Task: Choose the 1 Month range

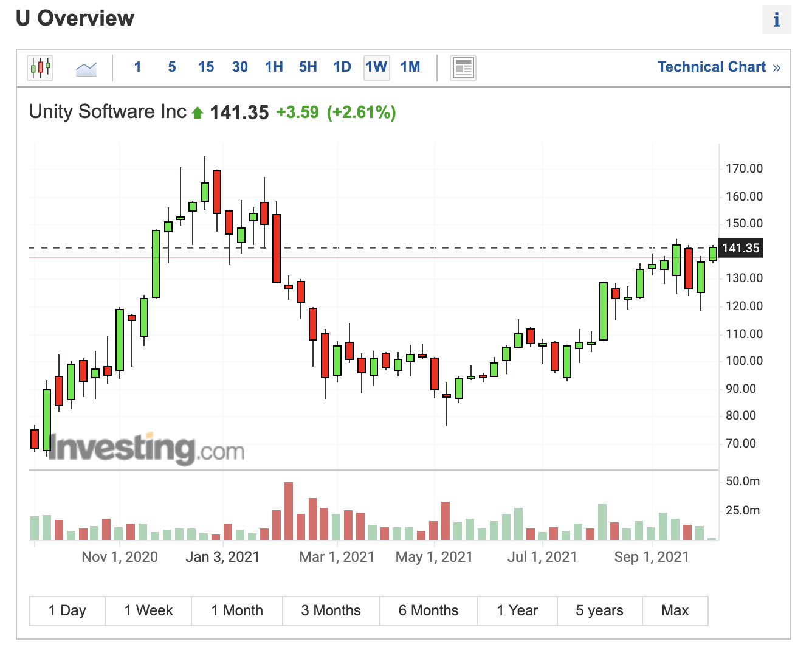Action: (237, 610)
